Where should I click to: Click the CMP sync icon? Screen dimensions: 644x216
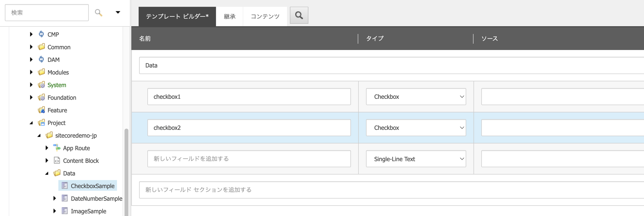pyautogui.click(x=41, y=34)
